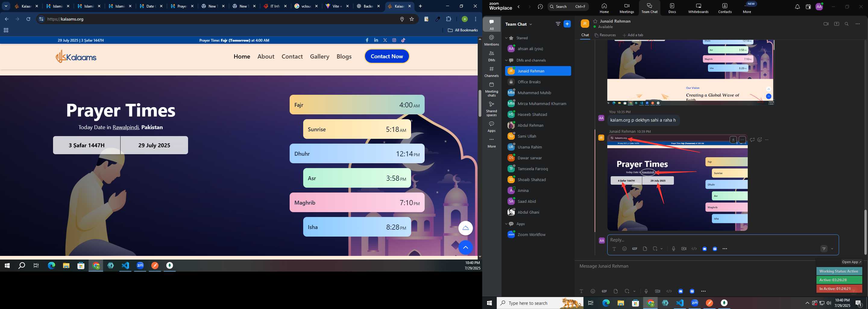Expand the Team Chat dropdown

[531, 24]
